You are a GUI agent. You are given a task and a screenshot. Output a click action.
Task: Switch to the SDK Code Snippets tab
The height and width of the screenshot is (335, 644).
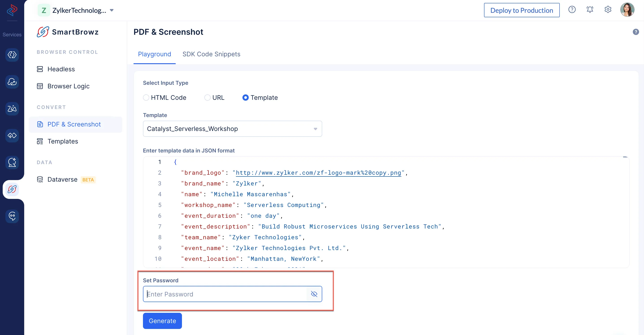[x=211, y=54]
